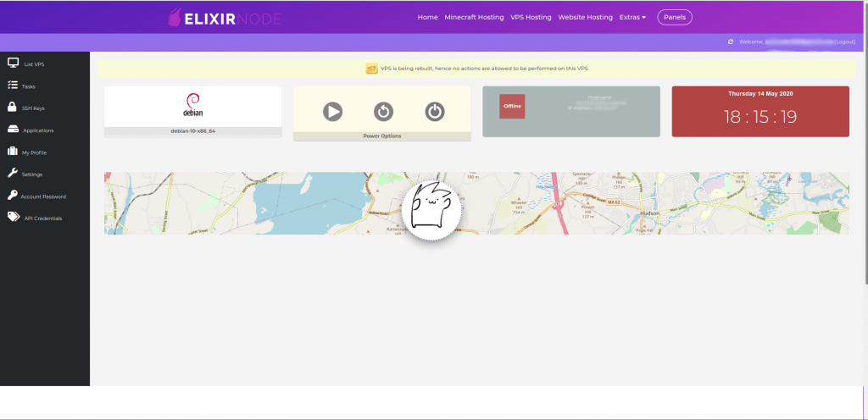Click the VPS is being rebuilt notice text
This screenshot has height=420, width=868.
484,69
